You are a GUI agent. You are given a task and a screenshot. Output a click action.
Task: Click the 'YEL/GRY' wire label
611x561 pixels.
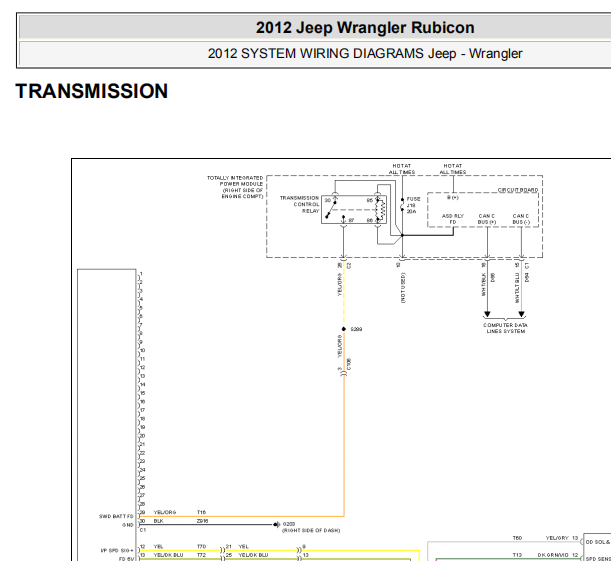[556, 538]
